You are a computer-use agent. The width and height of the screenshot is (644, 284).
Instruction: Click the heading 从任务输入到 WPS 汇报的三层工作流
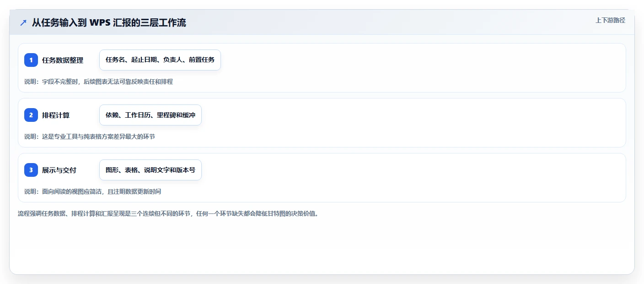[109, 22]
